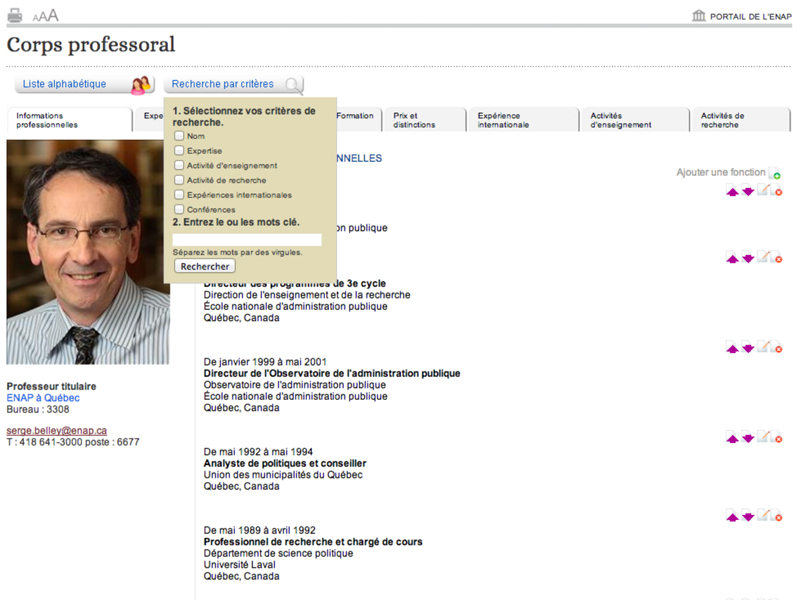Click the phone line '418 641-3000 poste : 6677'
This screenshot has width=800, height=600.
(x=79, y=442)
